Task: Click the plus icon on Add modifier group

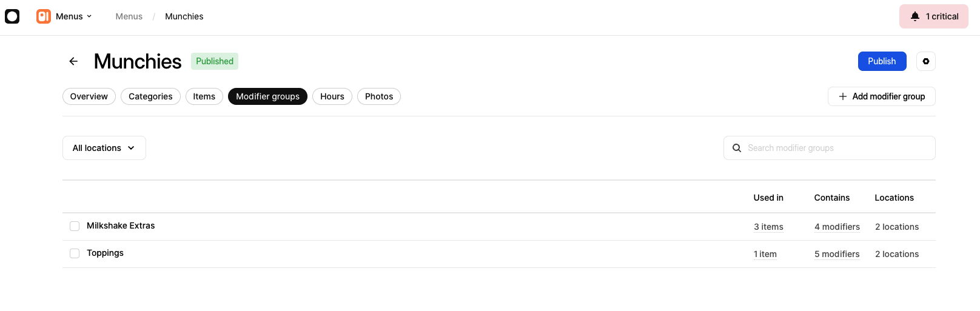Action: 843,96
